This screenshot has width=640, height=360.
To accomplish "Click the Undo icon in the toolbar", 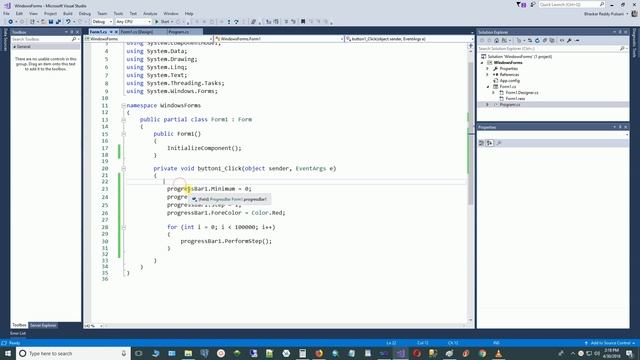I will (x=68, y=22).
